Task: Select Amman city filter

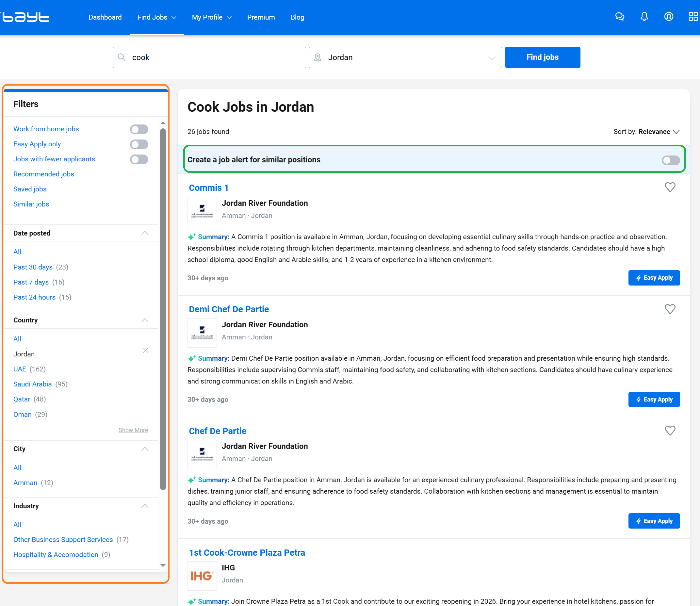Action: coord(25,483)
